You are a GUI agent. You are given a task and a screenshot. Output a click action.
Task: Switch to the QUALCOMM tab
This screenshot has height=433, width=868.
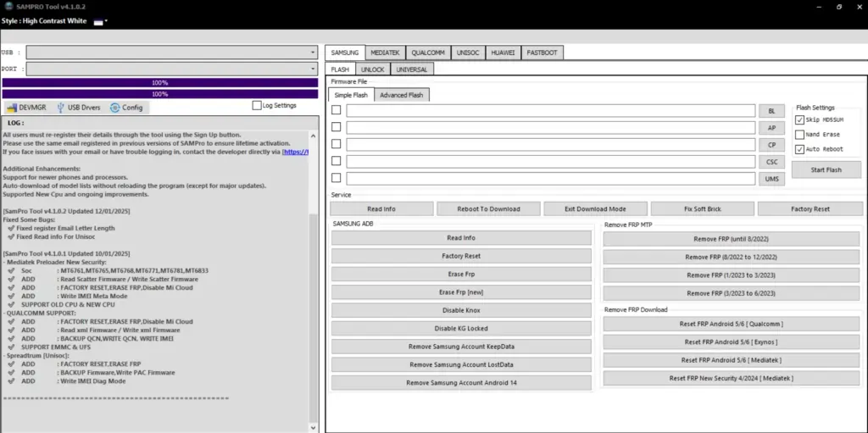(428, 53)
